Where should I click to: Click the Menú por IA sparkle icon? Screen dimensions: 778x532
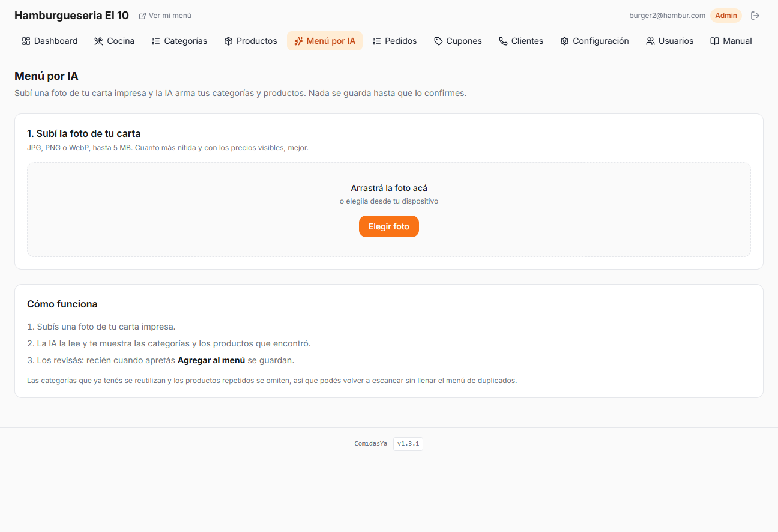tap(298, 41)
